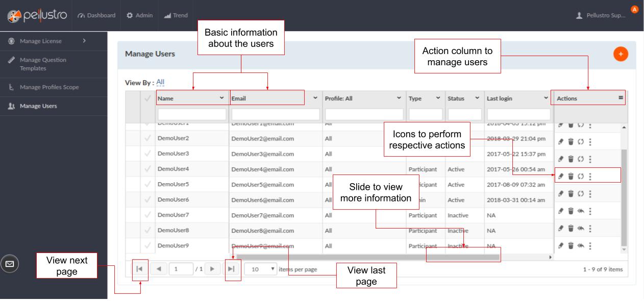Open more options menu for DemoUser9
The height and width of the screenshot is (301, 644).
(x=590, y=246)
